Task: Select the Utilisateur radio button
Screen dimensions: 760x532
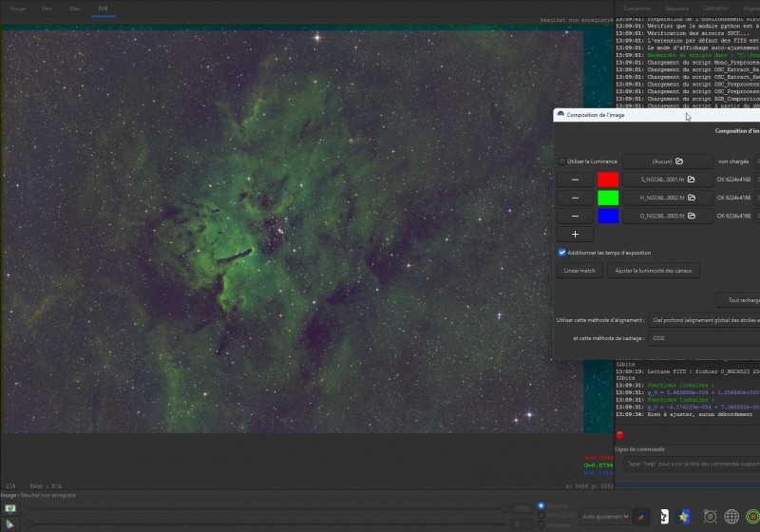Action: (541, 524)
